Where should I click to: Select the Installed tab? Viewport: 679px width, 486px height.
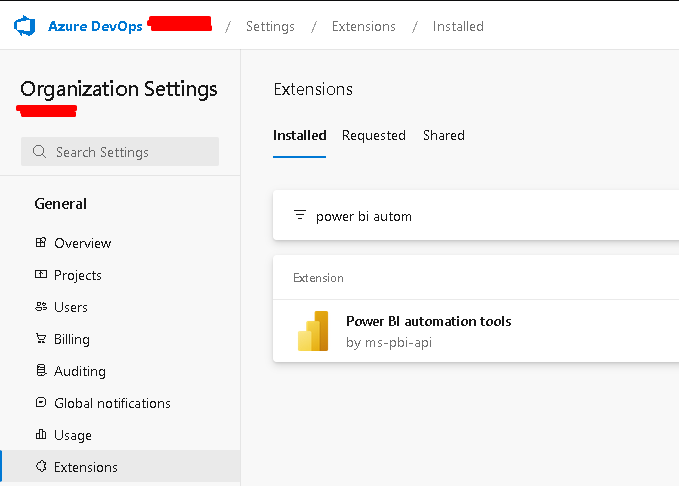(299, 135)
